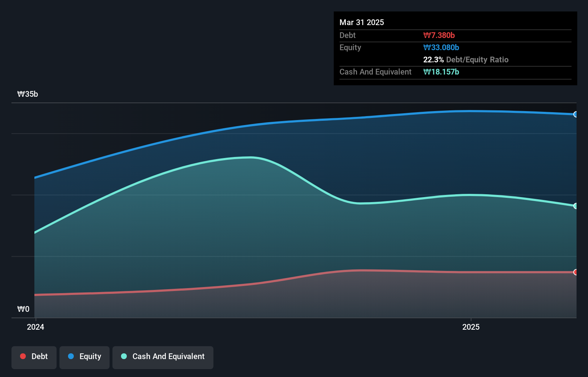588x377 pixels.
Task: Click the green Cash value ₩18.157b
Action: tap(441, 72)
